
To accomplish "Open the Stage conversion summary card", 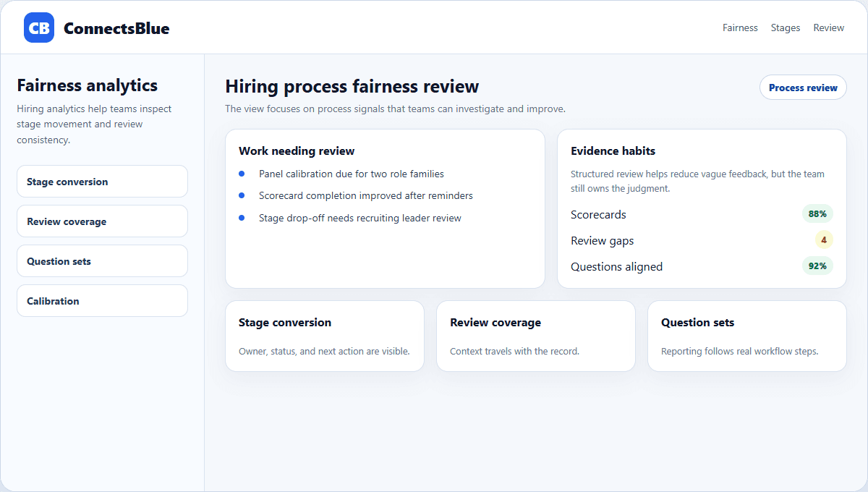I will pos(325,336).
